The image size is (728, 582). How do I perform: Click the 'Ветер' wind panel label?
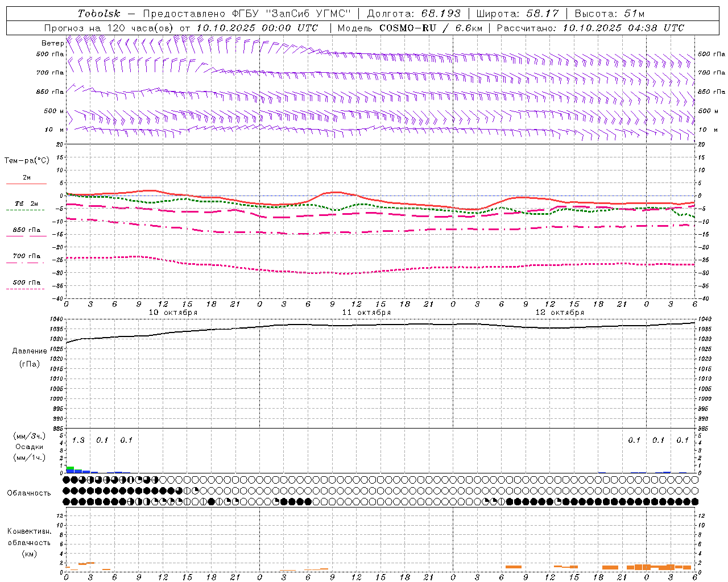[52, 43]
